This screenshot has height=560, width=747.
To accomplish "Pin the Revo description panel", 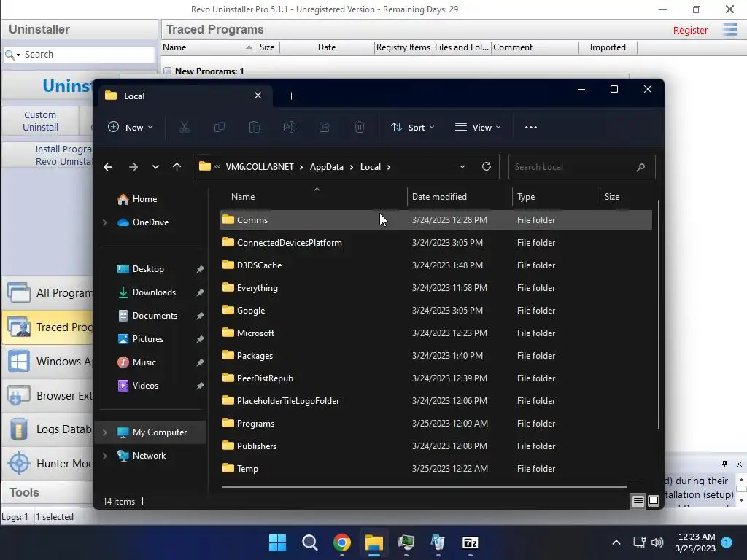I will point(724,464).
